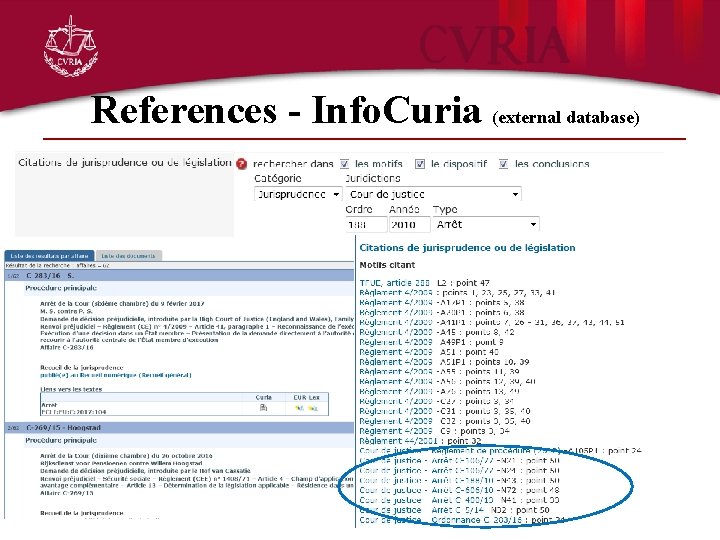Open the Type dropdown showing Arrêt

(x=486, y=225)
